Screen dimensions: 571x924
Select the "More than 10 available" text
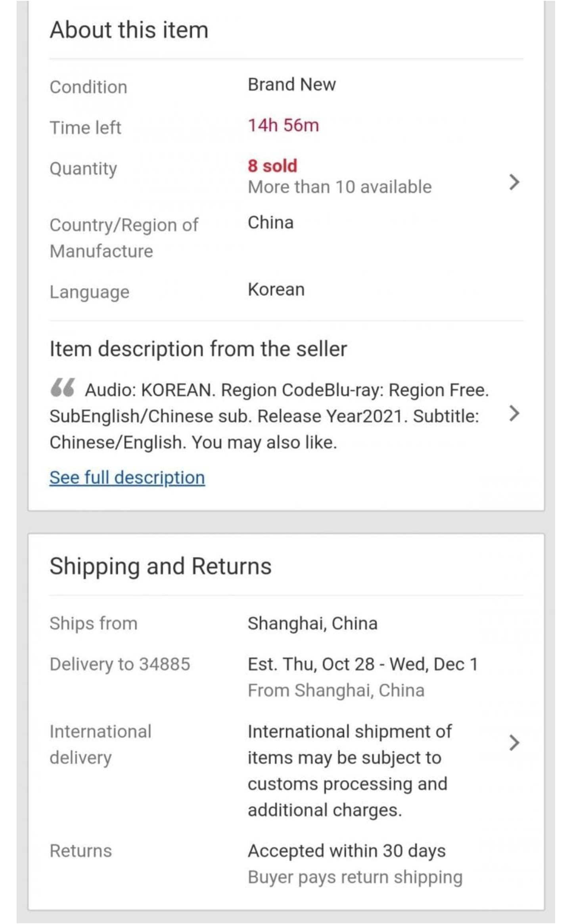[x=339, y=187]
